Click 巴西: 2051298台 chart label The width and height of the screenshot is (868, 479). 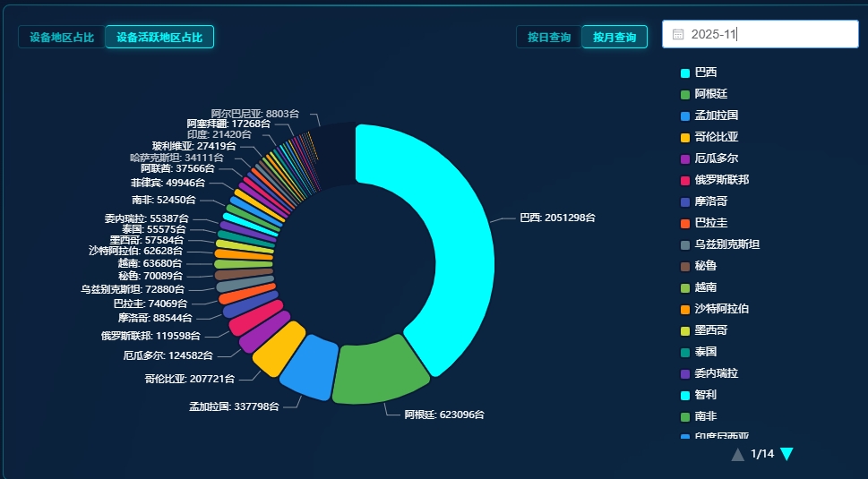coord(557,218)
